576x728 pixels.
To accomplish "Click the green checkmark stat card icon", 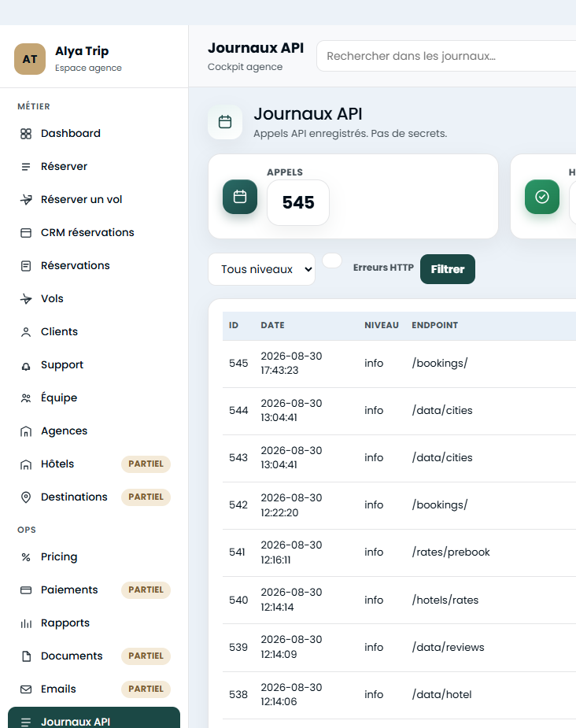I will [x=541, y=197].
